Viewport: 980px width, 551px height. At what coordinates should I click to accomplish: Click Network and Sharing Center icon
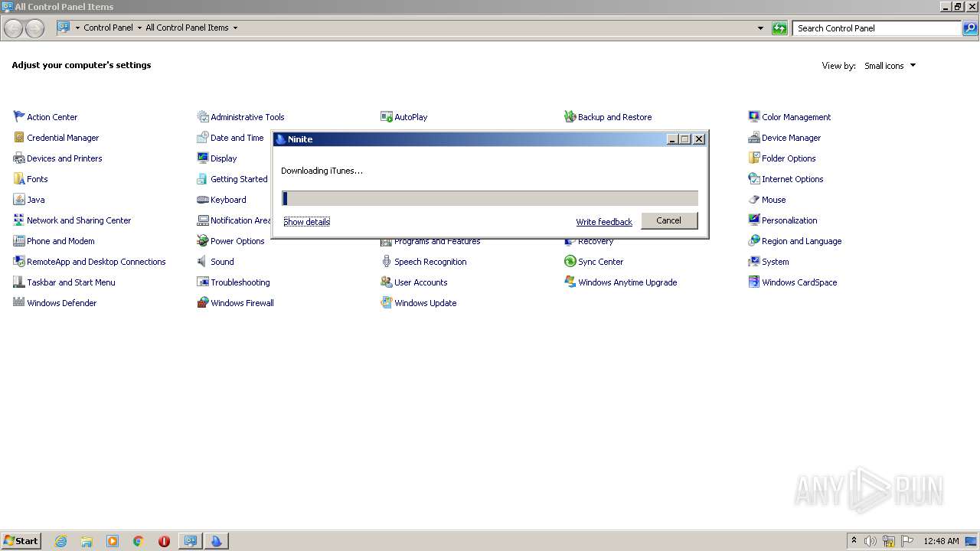[19, 220]
